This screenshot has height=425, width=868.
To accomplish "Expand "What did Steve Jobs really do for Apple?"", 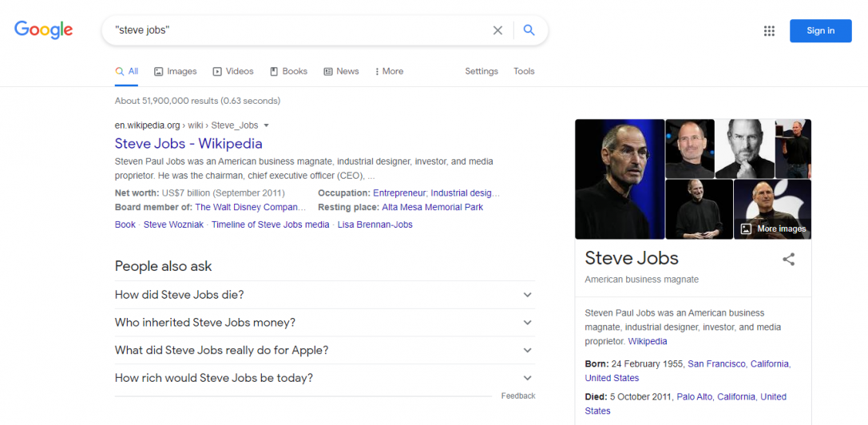I will pyautogui.click(x=325, y=350).
